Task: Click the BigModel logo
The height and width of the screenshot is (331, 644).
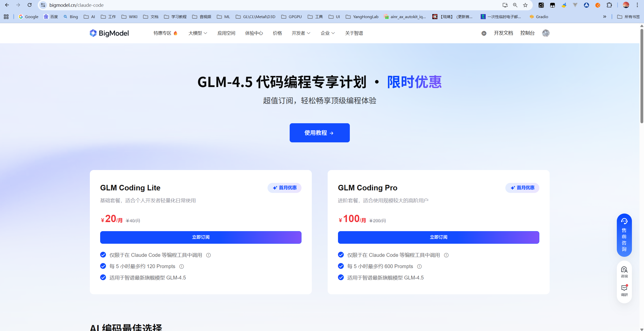Action: pos(109,33)
